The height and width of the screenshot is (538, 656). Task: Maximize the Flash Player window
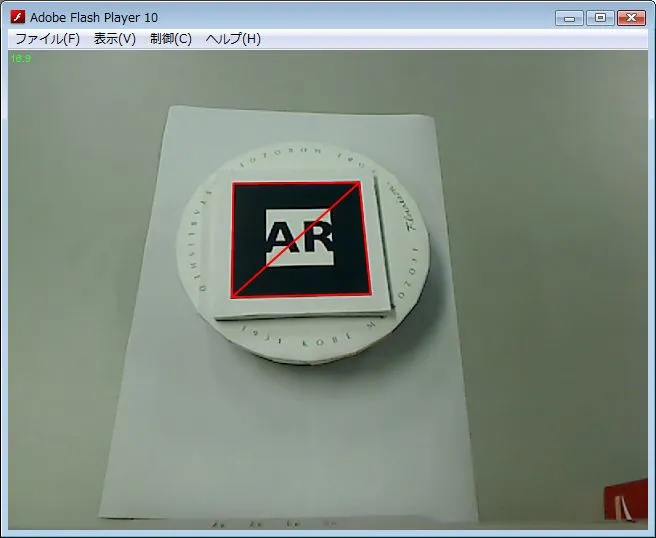(x=600, y=18)
